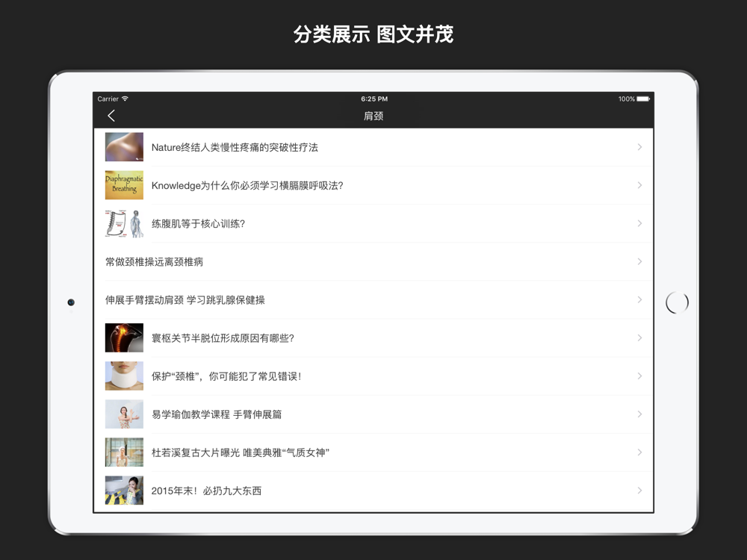Click the 肩颈 page title
The height and width of the screenshot is (560, 747).
[x=373, y=116]
